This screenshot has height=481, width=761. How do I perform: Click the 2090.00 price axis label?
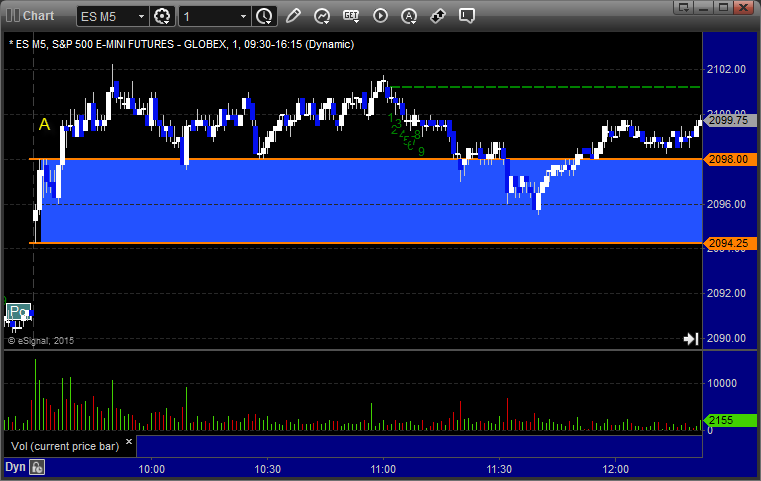(727, 338)
